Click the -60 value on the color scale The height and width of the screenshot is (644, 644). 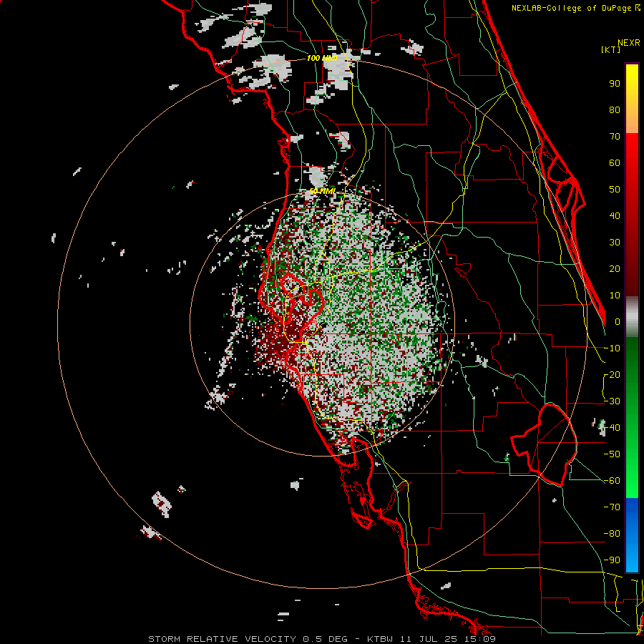click(x=612, y=481)
